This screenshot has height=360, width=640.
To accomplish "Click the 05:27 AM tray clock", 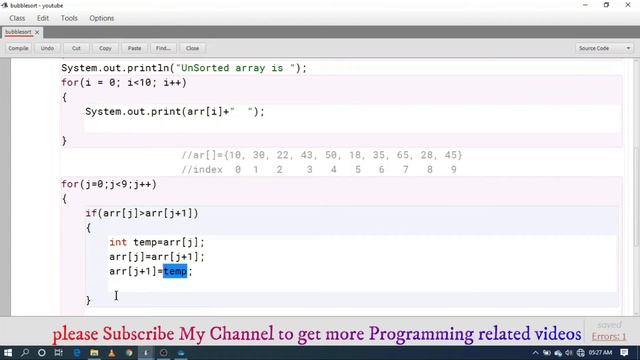I will (x=600, y=352).
